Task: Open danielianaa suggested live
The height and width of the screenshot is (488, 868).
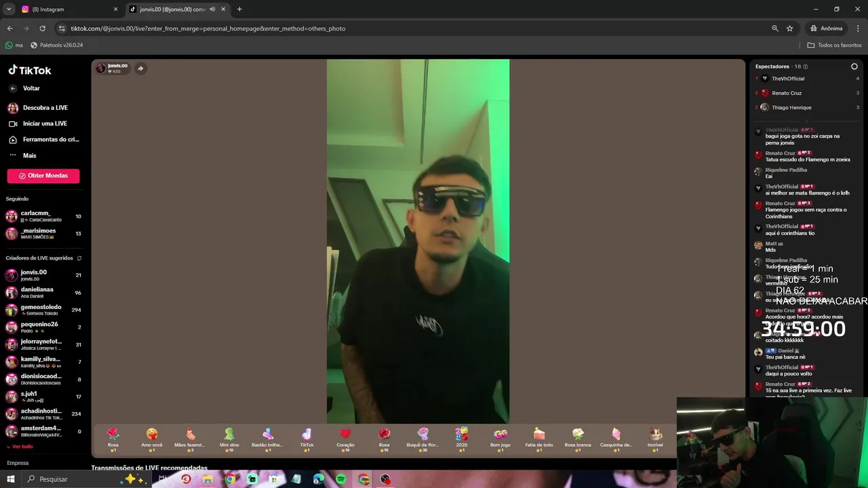Action: click(43, 292)
